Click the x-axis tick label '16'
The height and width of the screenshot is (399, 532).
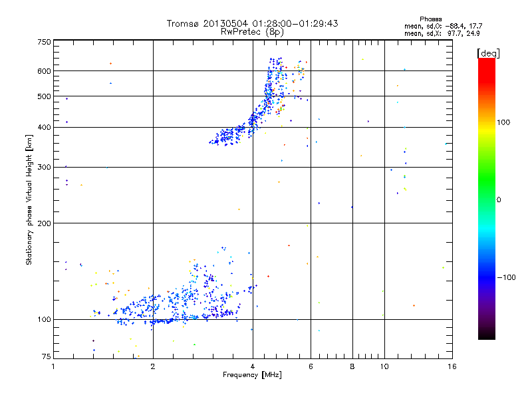tap(452, 366)
